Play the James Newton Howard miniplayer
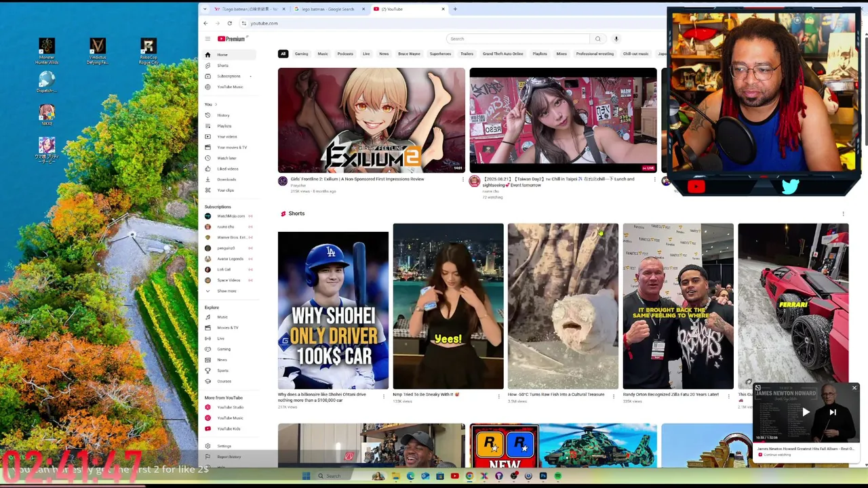This screenshot has height=488, width=868. (806, 412)
